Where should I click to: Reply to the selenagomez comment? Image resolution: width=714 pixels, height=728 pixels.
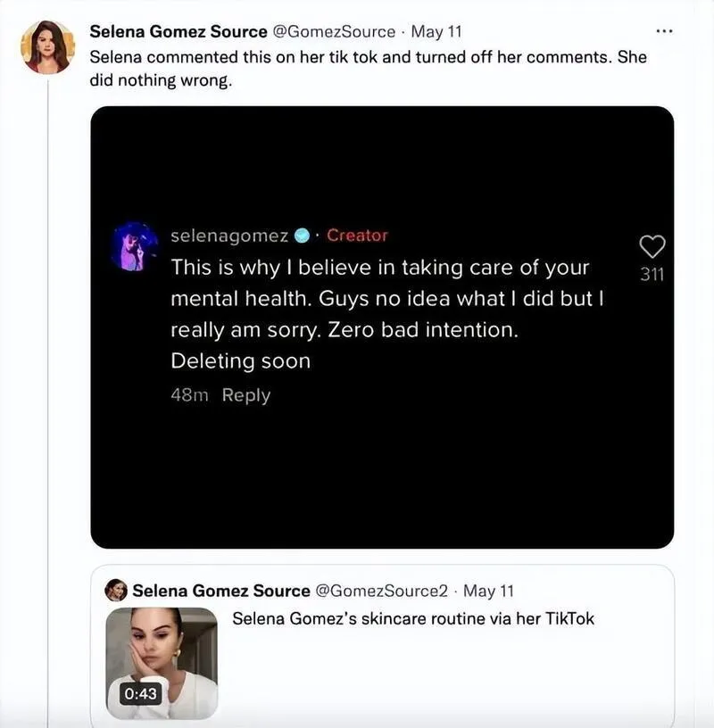point(245,395)
